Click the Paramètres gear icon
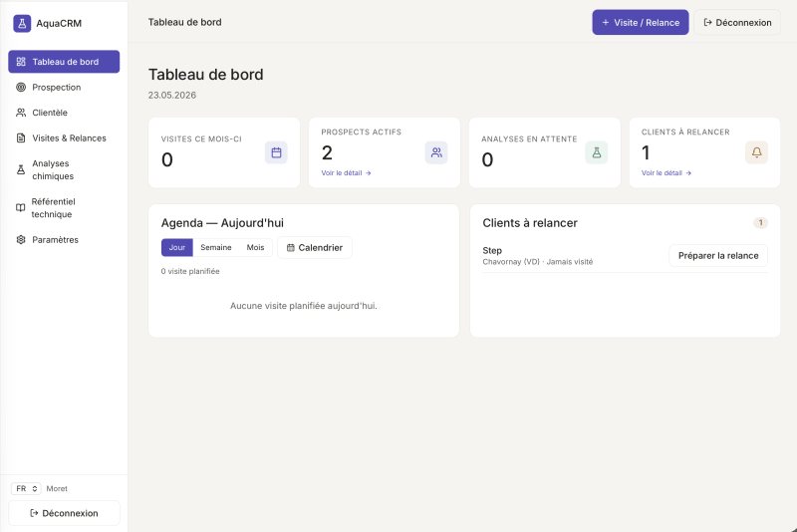The width and height of the screenshot is (797, 532). coord(21,240)
